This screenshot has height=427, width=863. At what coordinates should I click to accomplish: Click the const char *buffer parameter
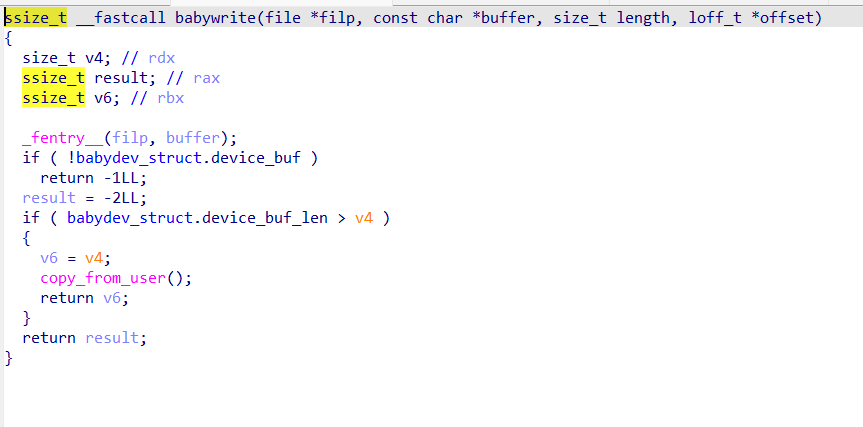tap(454, 18)
